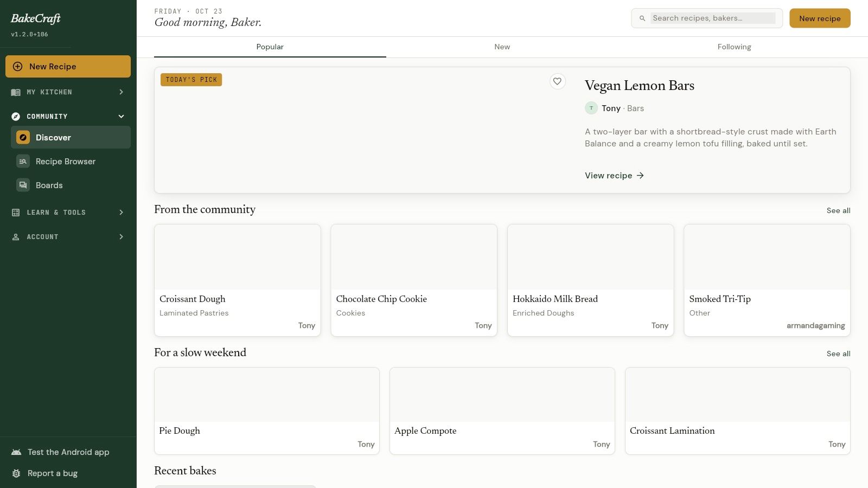Click the Boards chat icon
This screenshot has height=488, width=868.
tap(23, 185)
